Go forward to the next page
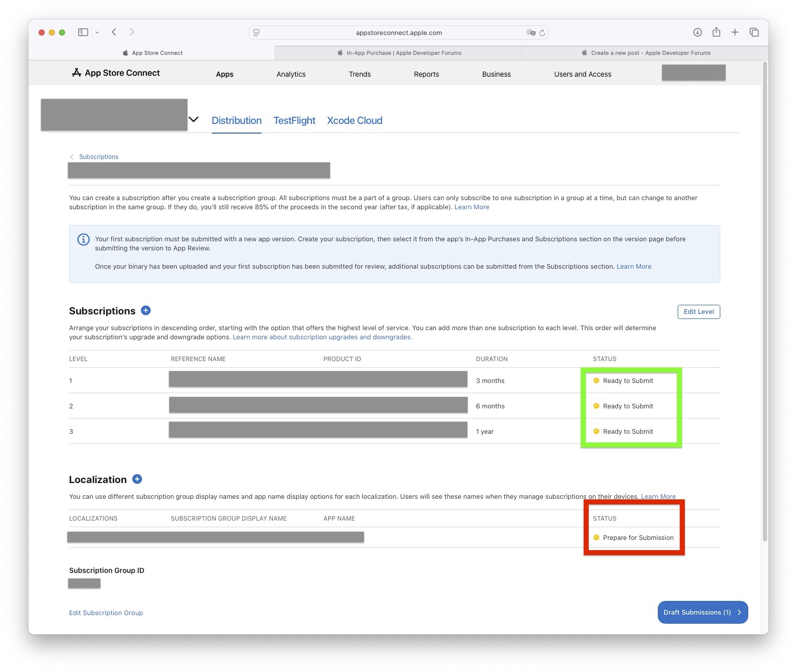The width and height of the screenshot is (797, 672). pos(132,32)
